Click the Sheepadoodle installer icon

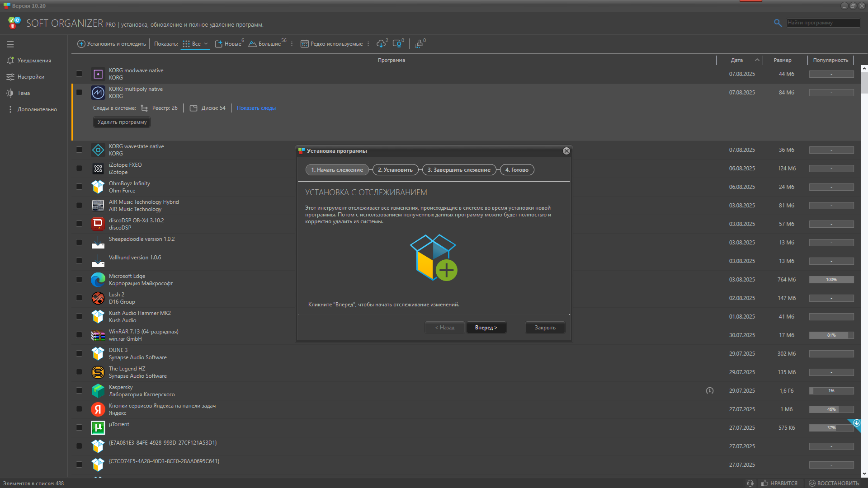(98, 243)
